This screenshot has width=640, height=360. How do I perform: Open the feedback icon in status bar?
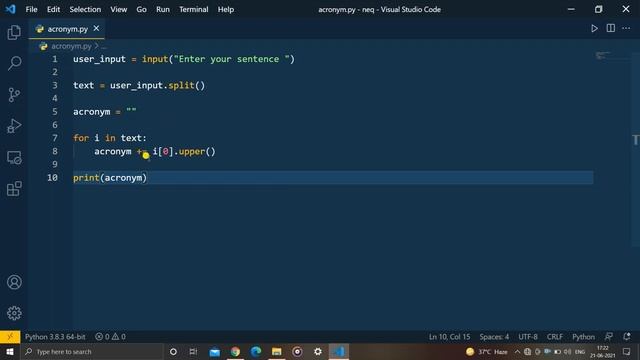(609, 337)
